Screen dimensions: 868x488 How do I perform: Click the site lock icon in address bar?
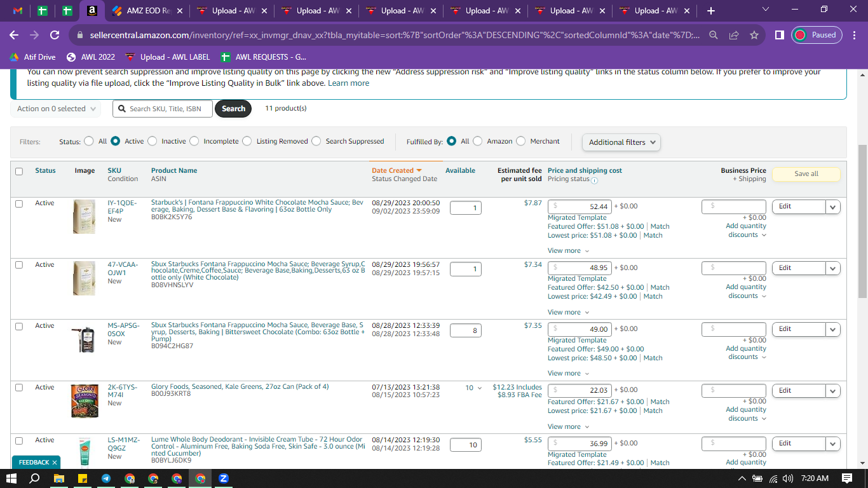pos(80,36)
